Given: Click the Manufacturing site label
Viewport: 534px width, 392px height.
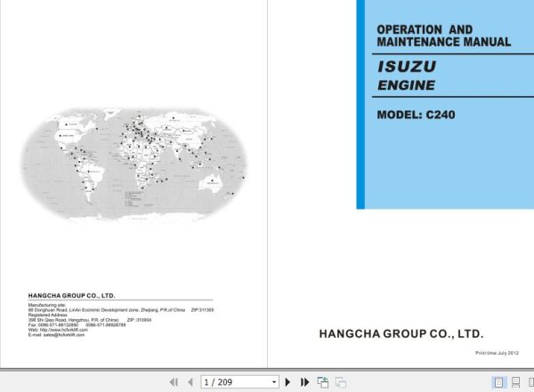Looking at the screenshot, I should (46, 305).
